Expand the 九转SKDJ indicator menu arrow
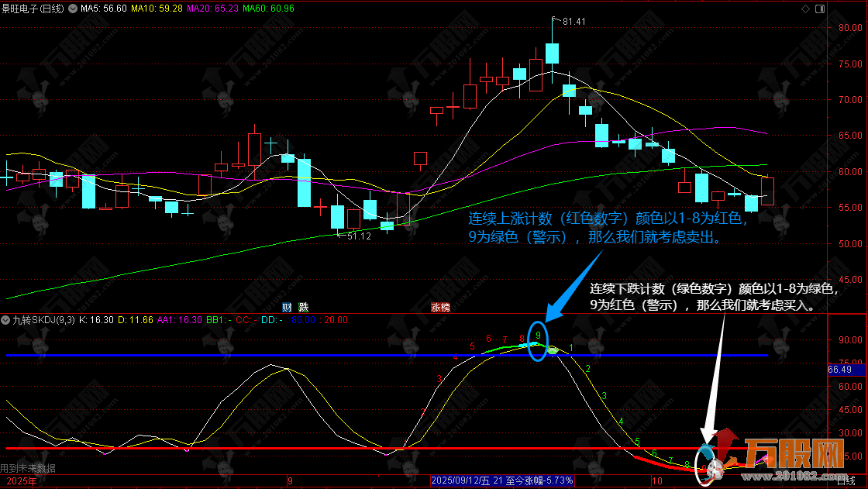 (5, 319)
